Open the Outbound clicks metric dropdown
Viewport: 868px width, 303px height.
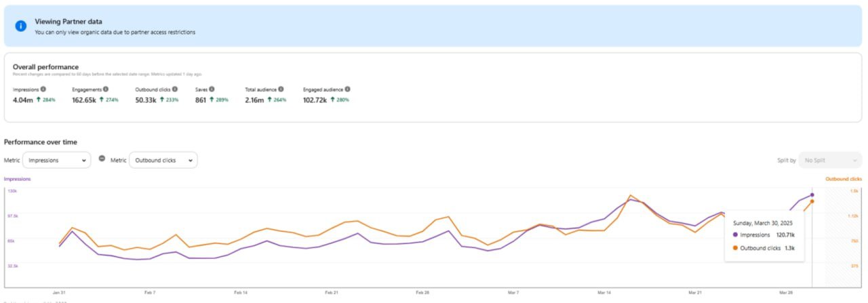[163, 160]
